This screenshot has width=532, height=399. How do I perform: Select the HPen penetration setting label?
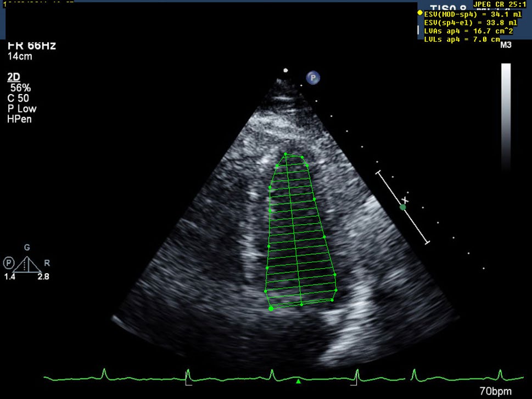pos(19,119)
